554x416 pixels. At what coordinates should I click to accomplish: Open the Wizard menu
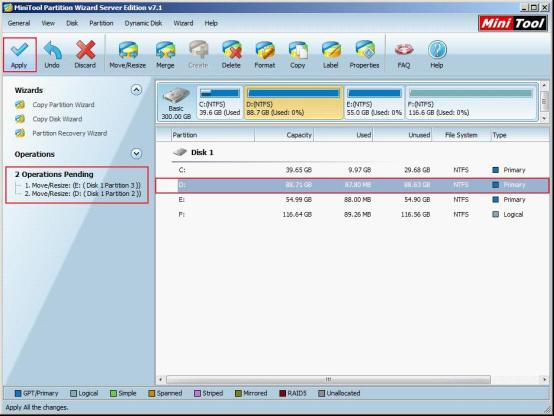pos(183,23)
